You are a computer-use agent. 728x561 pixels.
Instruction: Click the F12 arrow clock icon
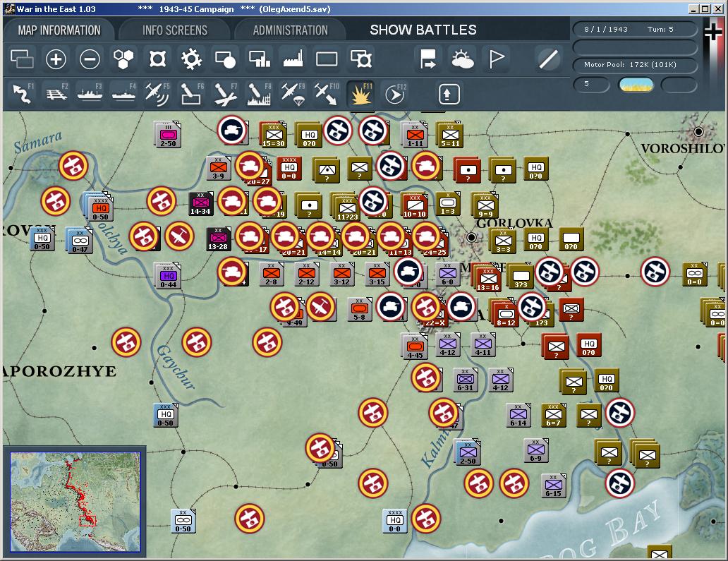point(395,94)
